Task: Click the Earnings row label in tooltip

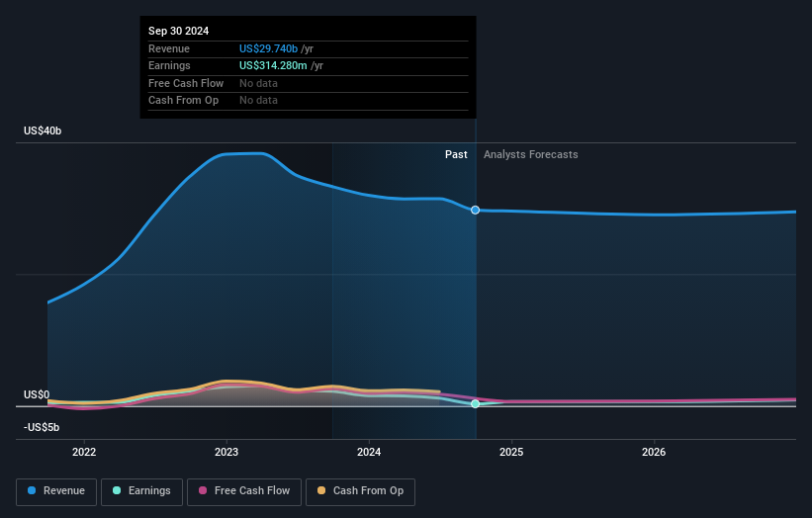Action: [x=169, y=65]
